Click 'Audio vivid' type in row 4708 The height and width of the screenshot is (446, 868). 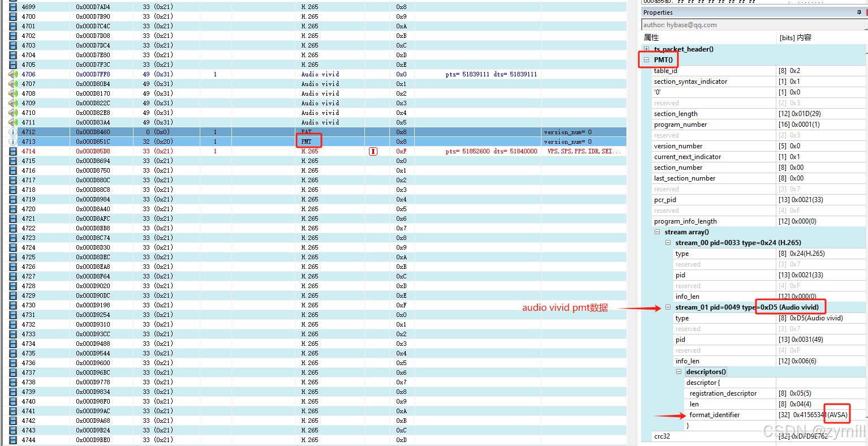pos(320,93)
